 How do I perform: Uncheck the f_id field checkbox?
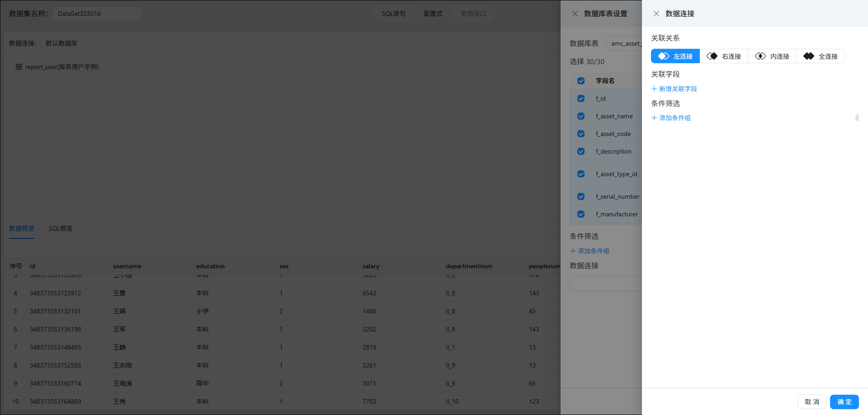[x=581, y=98]
